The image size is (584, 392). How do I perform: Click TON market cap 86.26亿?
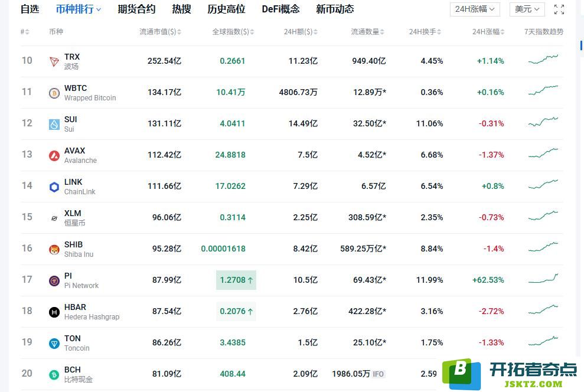click(167, 342)
